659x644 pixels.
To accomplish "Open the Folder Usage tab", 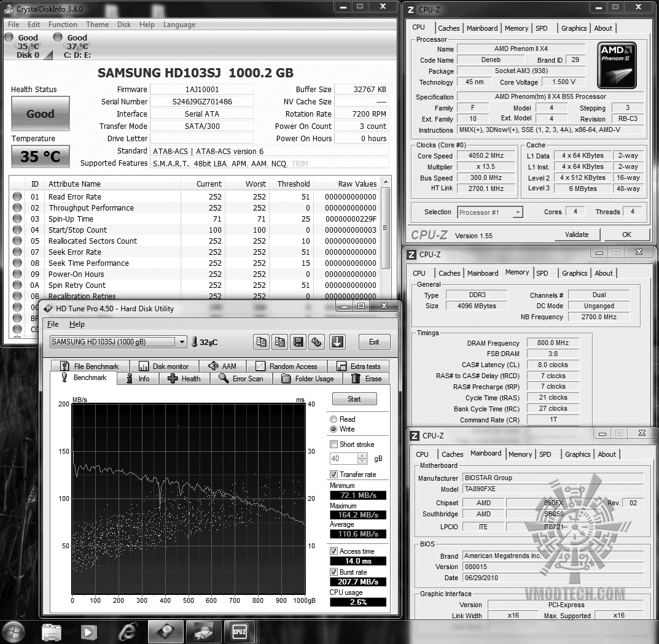I will coord(307,379).
